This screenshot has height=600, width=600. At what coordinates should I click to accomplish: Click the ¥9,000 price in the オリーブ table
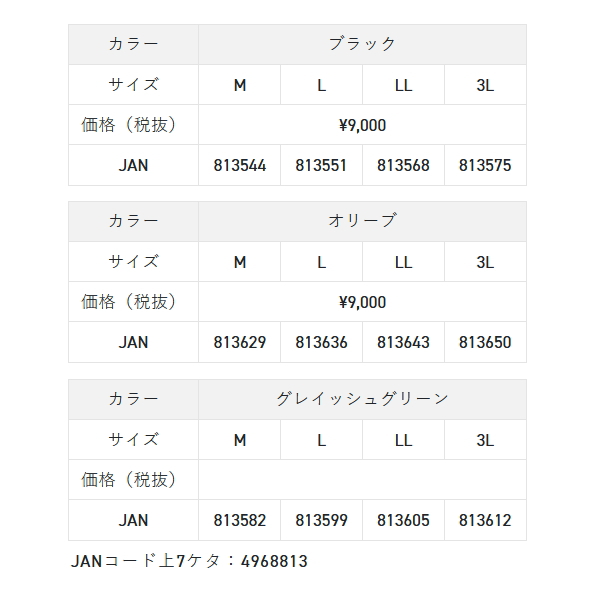pos(362,302)
